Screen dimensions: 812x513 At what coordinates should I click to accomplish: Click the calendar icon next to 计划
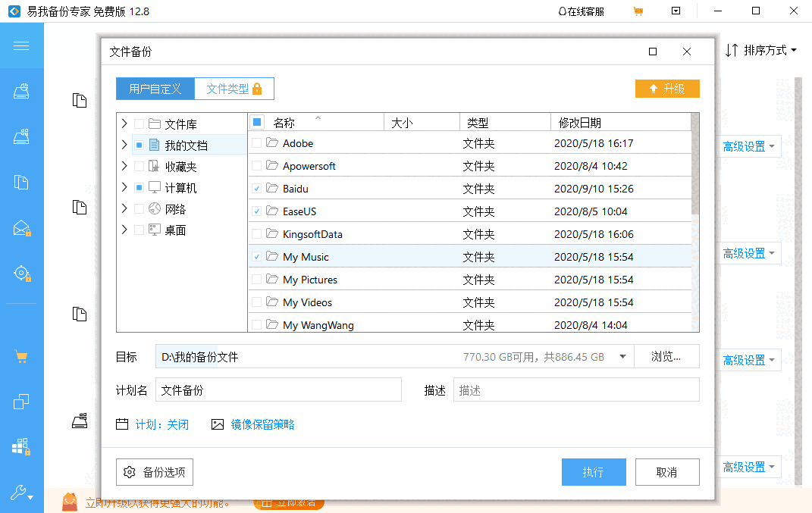[122, 424]
